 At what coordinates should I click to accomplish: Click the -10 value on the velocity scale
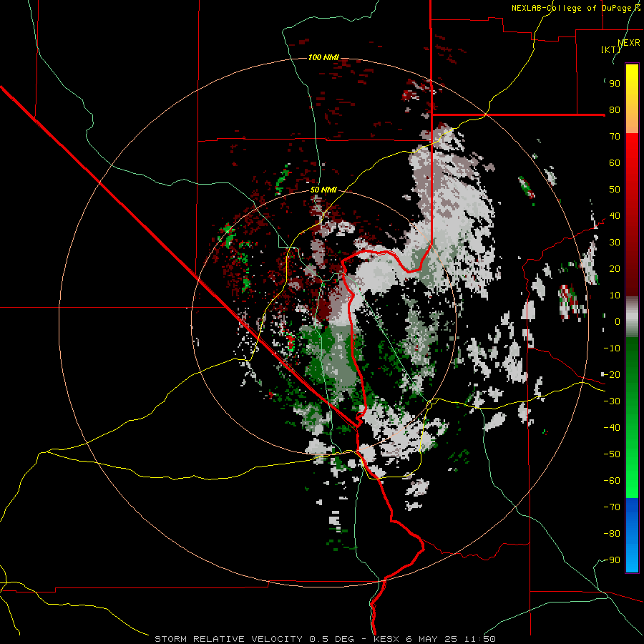coord(612,348)
